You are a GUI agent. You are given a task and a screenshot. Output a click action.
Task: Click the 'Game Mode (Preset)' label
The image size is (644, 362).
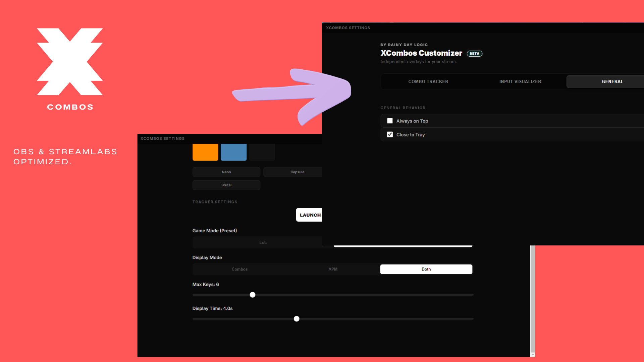coord(215,231)
